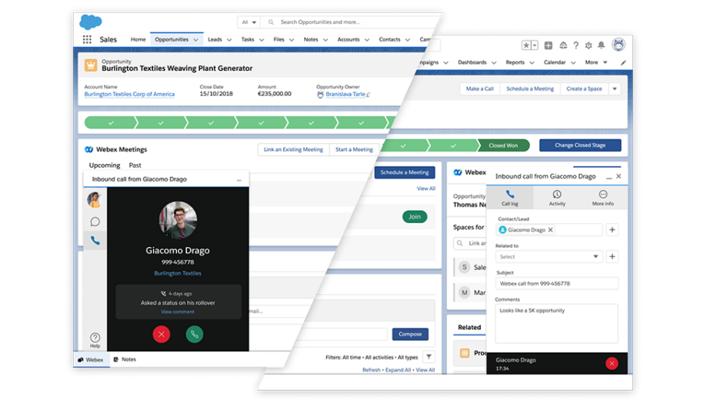Select the Activity tab in call panel
The width and height of the screenshot is (704, 400).
[x=557, y=198]
